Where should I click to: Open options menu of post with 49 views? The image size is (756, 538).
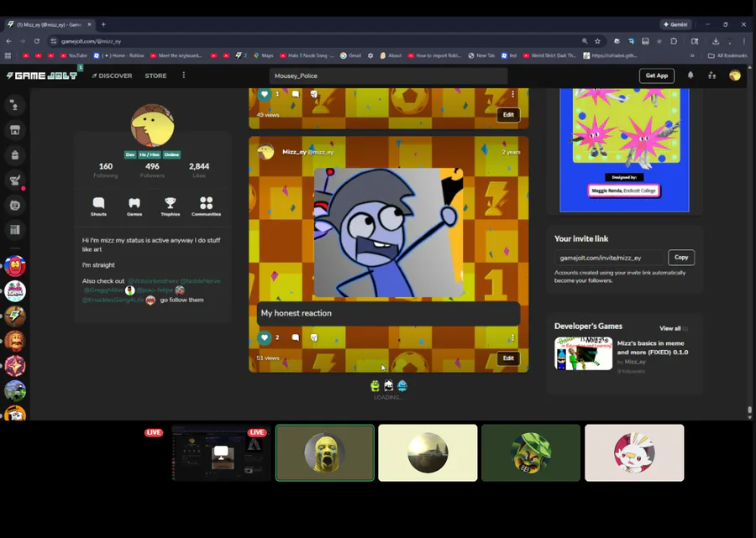[x=513, y=94]
